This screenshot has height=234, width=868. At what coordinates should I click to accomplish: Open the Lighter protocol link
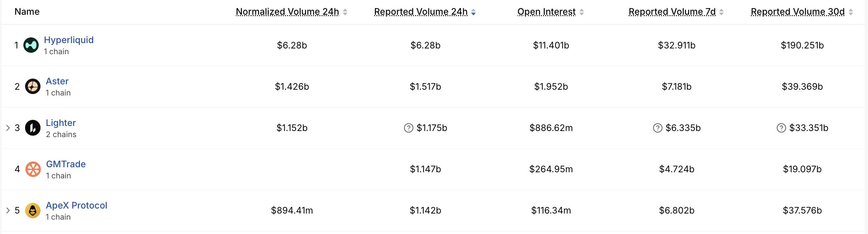61,123
